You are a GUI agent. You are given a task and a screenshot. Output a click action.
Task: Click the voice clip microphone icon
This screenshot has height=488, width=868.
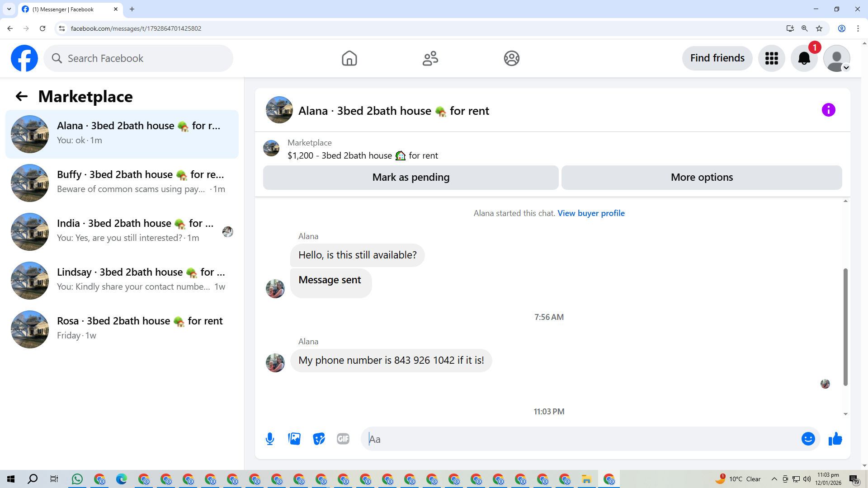coord(270,439)
